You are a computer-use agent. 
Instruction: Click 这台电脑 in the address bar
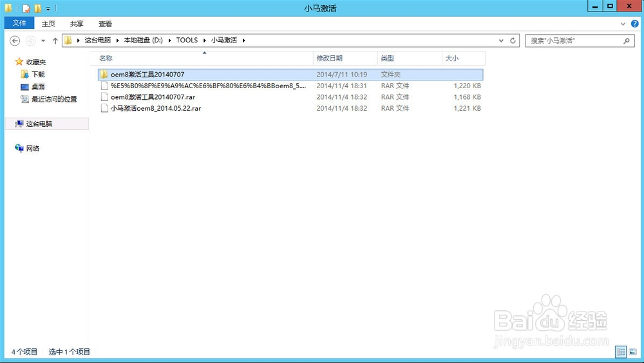[x=98, y=41]
